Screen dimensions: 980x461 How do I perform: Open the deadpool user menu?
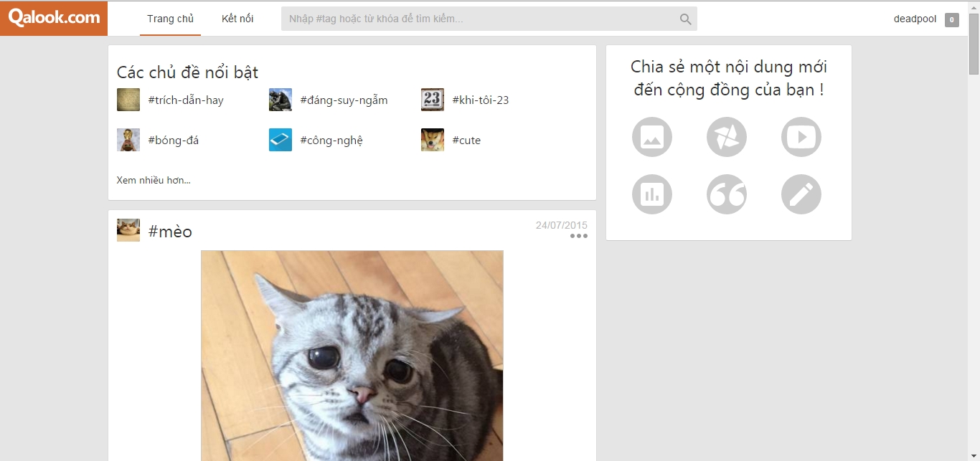point(915,19)
